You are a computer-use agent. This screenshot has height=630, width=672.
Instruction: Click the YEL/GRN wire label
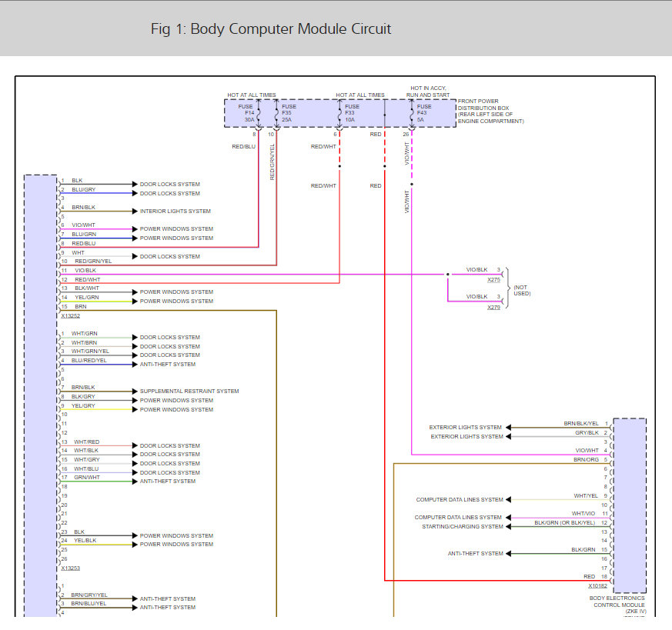[87, 297]
